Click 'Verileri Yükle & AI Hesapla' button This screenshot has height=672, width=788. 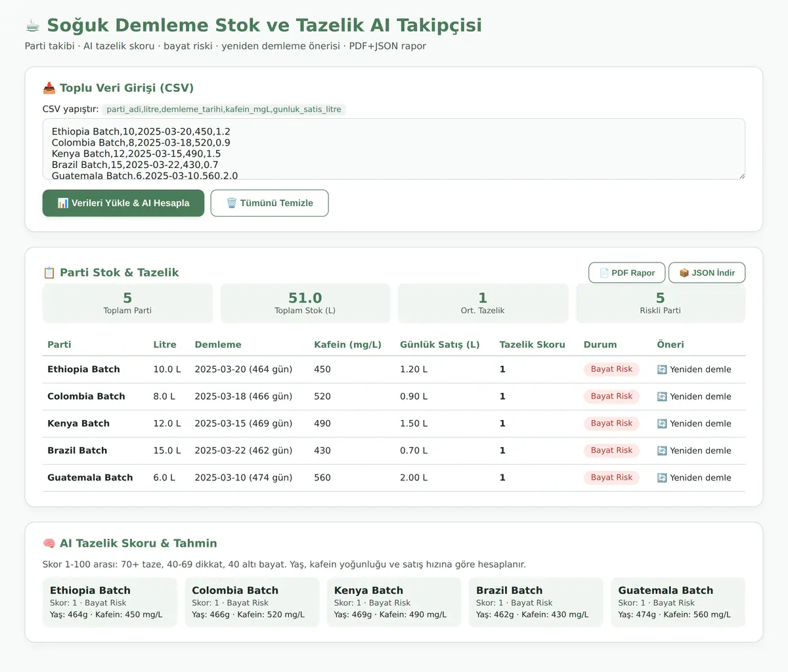(123, 203)
